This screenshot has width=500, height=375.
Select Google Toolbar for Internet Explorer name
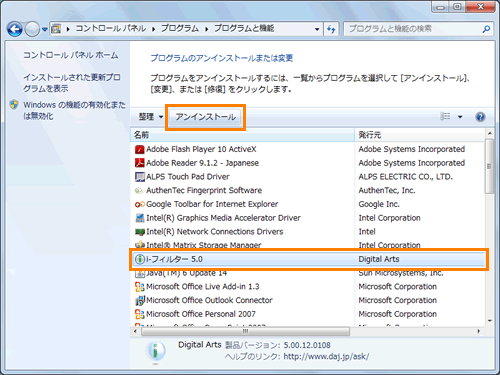[212, 204]
